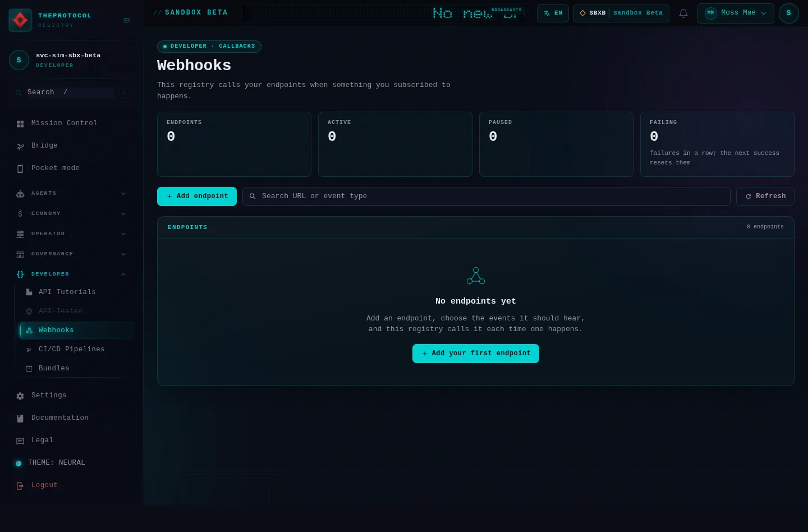Click the Logout door icon
The width and height of the screenshot is (808, 532).
point(20,485)
